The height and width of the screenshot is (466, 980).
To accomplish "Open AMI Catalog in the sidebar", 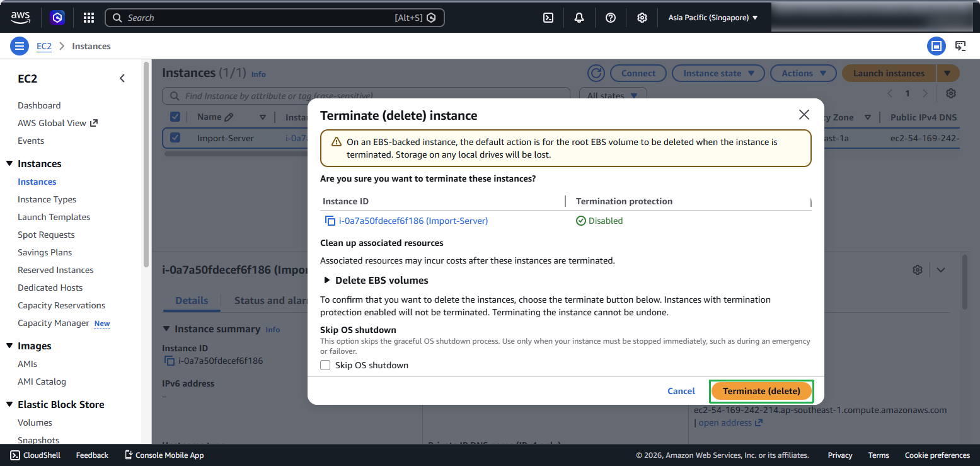I will point(42,382).
